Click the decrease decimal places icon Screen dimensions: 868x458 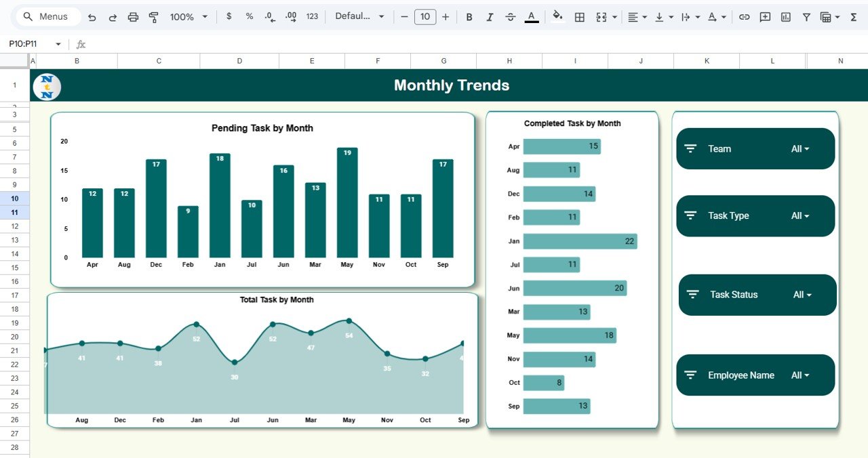click(269, 16)
